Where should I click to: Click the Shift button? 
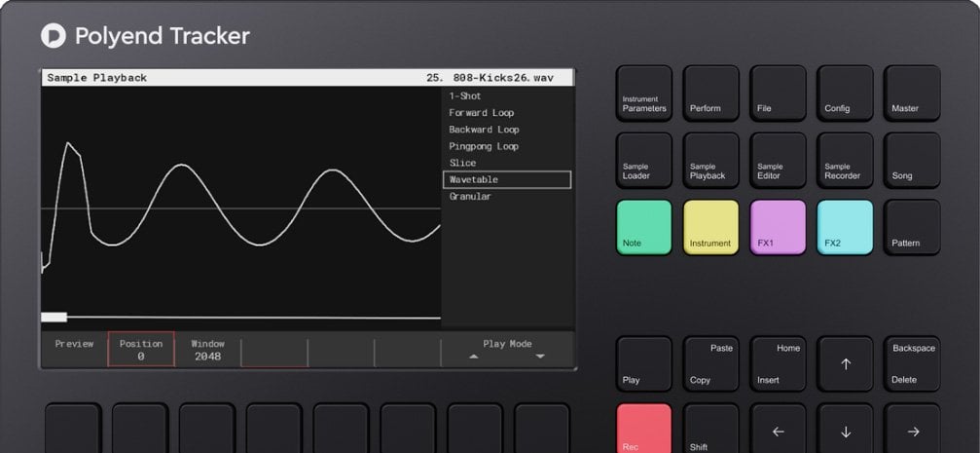coord(710,429)
